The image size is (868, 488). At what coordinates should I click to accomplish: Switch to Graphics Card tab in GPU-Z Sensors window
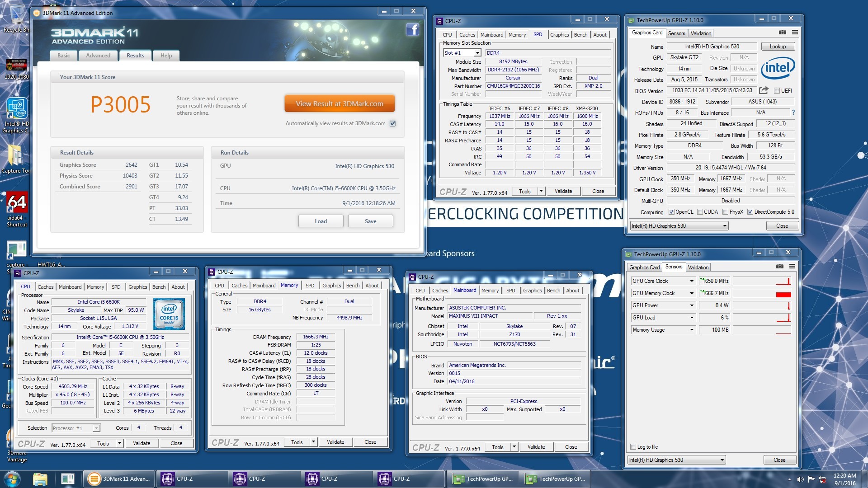(x=644, y=267)
